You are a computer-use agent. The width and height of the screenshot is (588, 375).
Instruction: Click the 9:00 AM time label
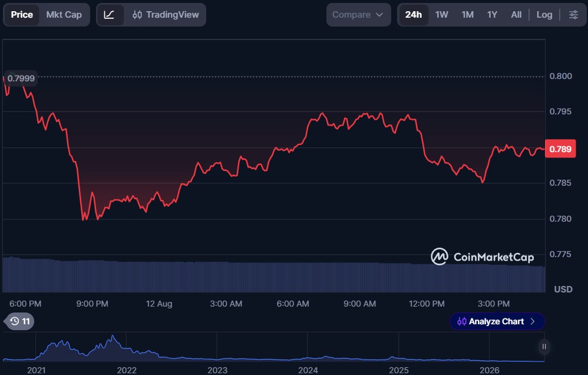[359, 304]
